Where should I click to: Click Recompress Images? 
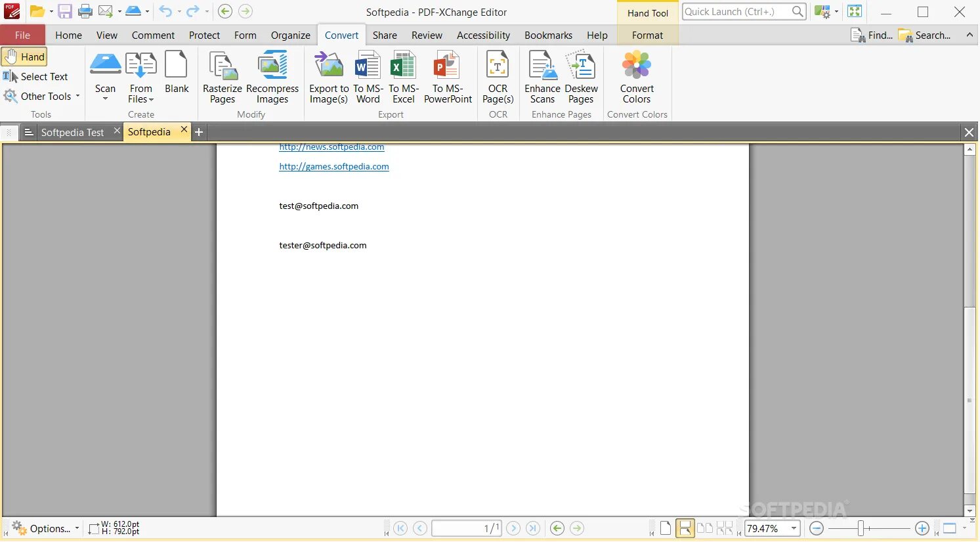pyautogui.click(x=272, y=78)
